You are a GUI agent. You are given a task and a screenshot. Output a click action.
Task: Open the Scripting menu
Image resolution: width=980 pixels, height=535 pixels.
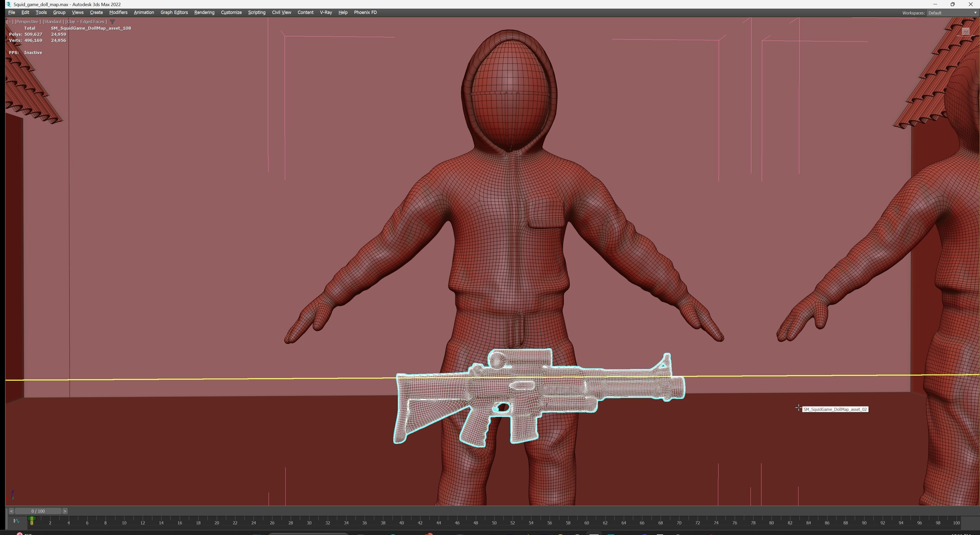(257, 12)
